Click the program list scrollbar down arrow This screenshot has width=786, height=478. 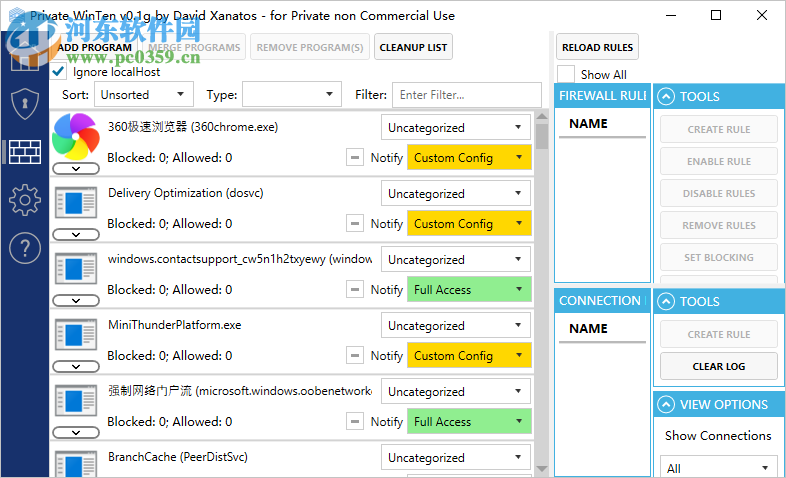point(541,469)
